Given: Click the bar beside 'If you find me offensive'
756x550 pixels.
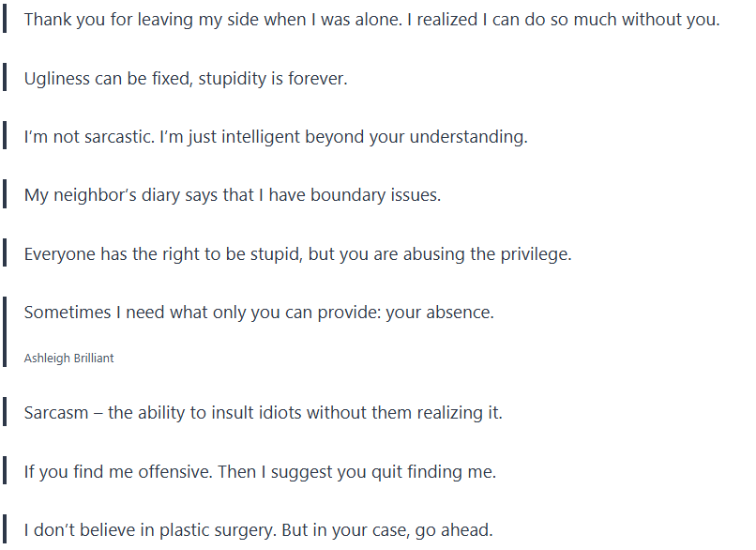Looking at the screenshot, I should (x=6, y=472).
